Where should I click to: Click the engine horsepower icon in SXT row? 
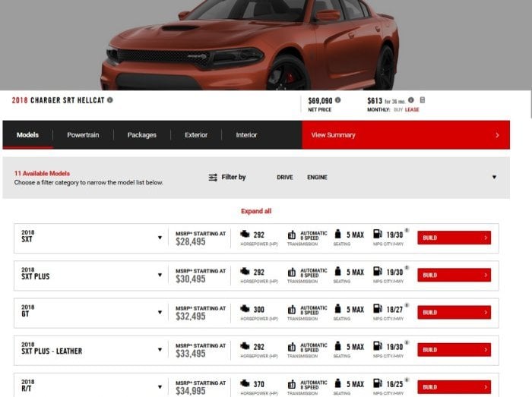pyautogui.click(x=245, y=235)
